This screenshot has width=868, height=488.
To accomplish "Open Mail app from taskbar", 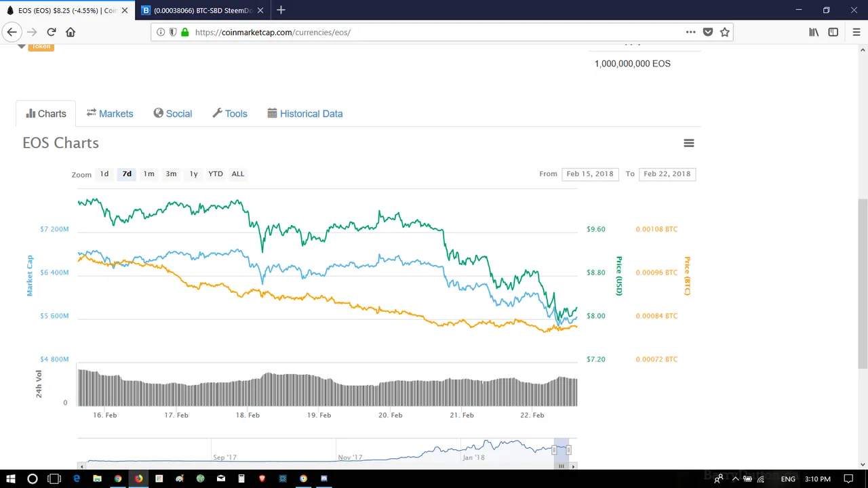I will (221, 479).
